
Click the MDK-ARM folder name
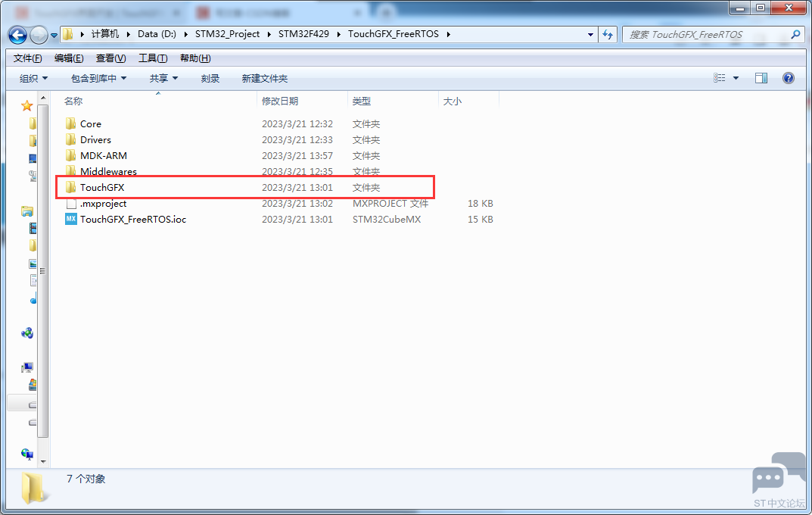[104, 155]
